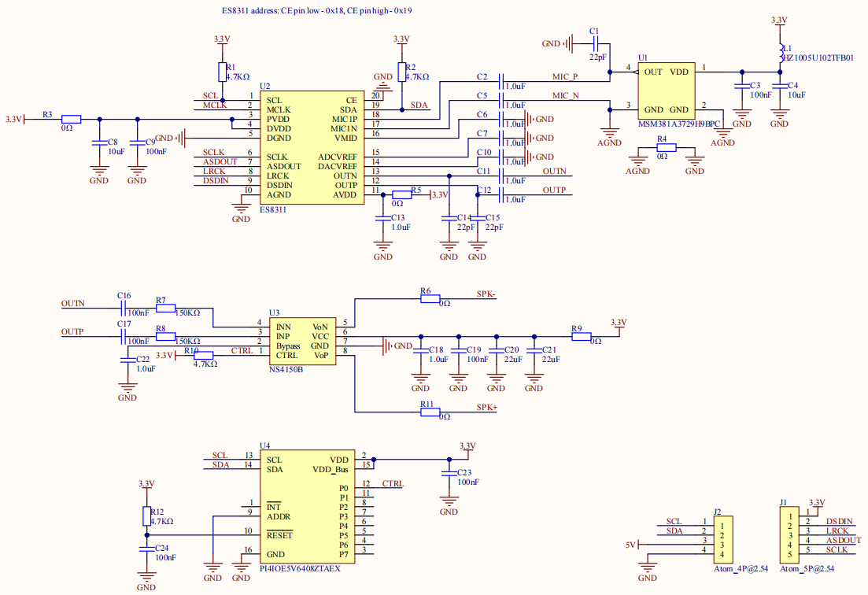Click the SPK+ net label
The height and width of the screenshot is (595, 868).
coord(486,407)
